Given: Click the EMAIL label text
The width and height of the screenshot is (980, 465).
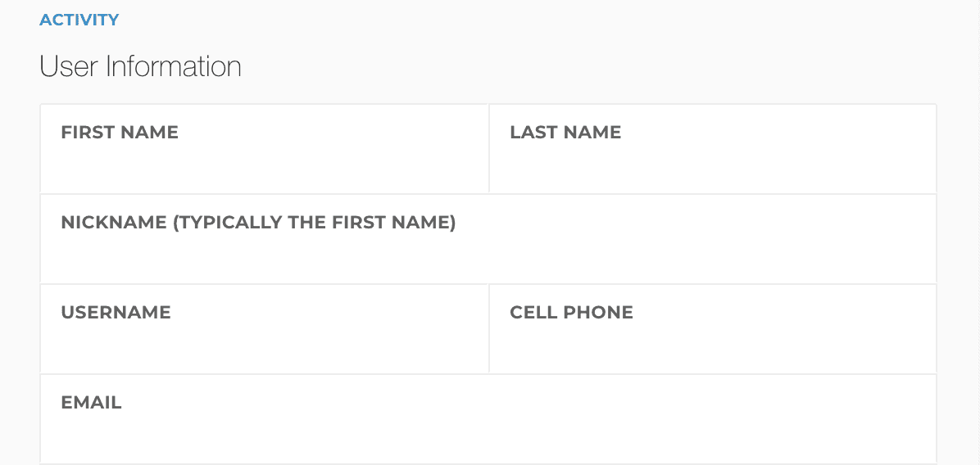Looking at the screenshot, I should tap(91, 402).
